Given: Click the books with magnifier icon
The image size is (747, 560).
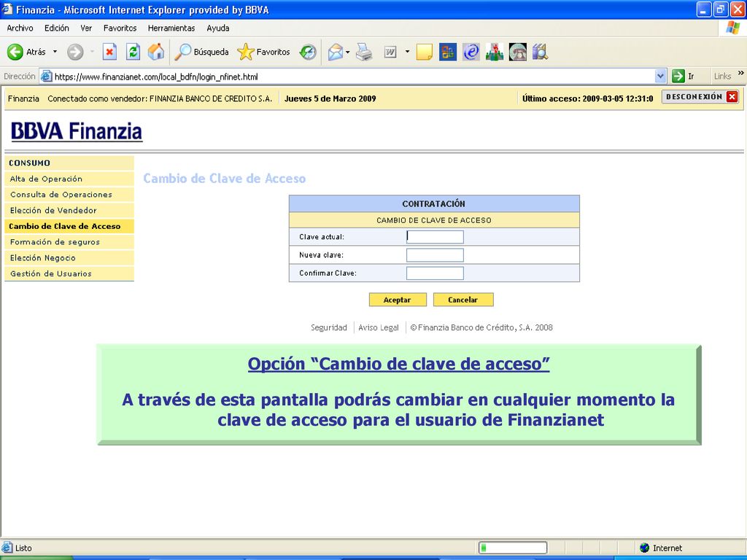Looking at the screenshot, I should point(541,52).
